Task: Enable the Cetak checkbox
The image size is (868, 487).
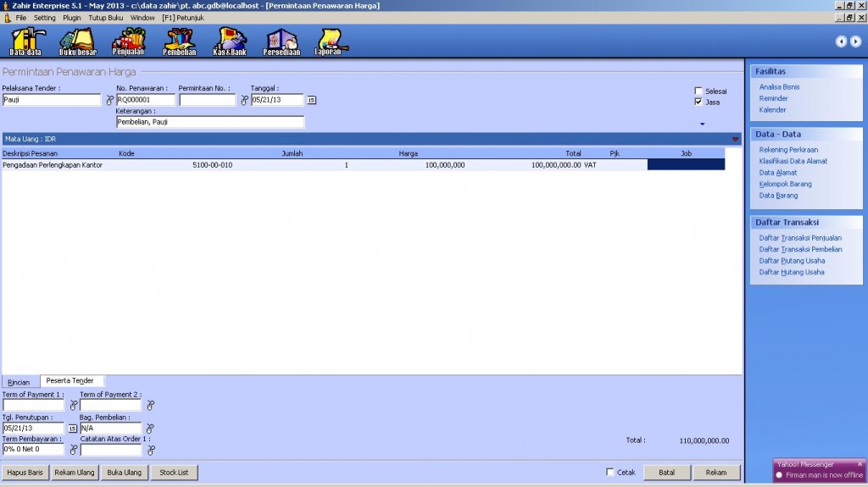Action: pos(610,472)
